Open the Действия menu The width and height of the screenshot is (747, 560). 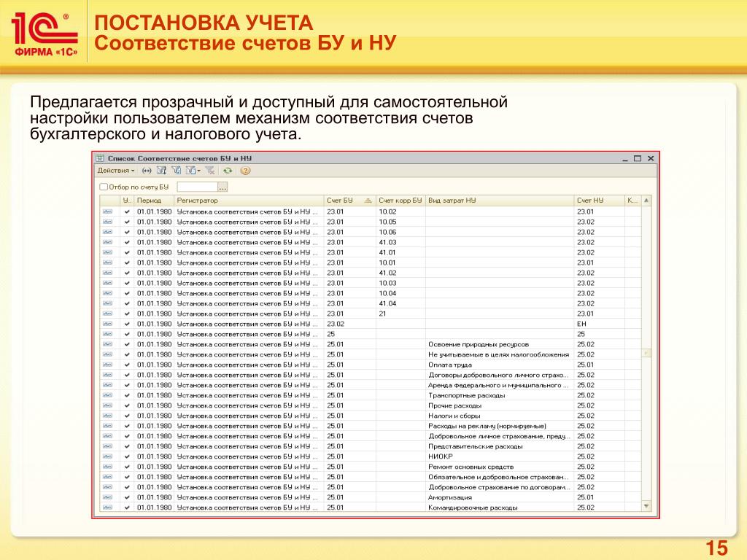click(x=116, y=171)
